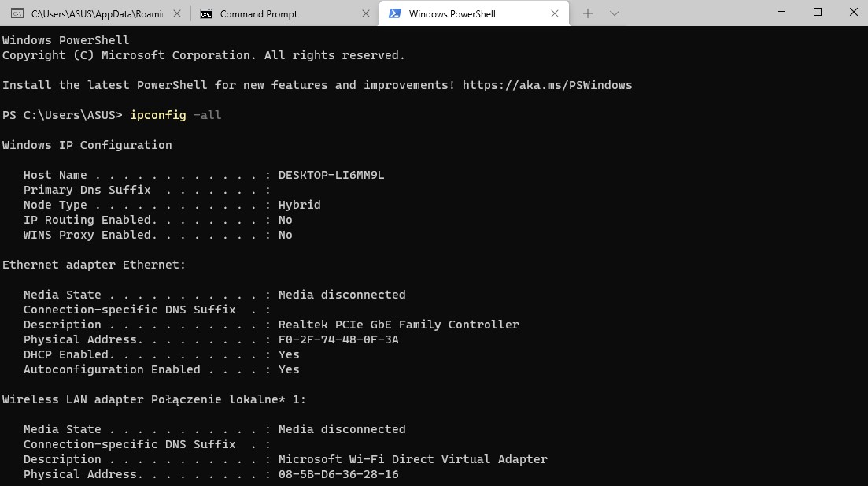Click the Microsoft Wi-Fi Direct Virtual Adapter text
The image size is (868, 486).
[x=412, y=459]
